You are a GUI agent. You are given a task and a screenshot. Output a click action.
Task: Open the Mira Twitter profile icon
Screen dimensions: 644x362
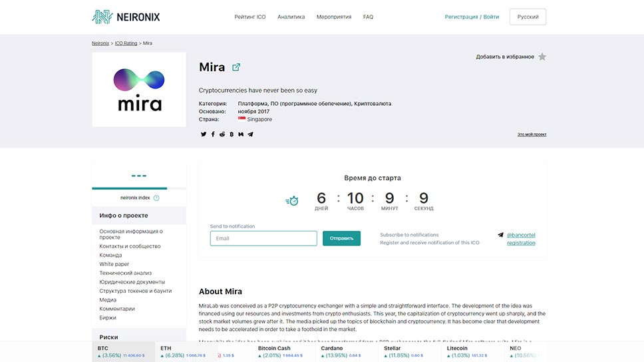pos(204,134)
